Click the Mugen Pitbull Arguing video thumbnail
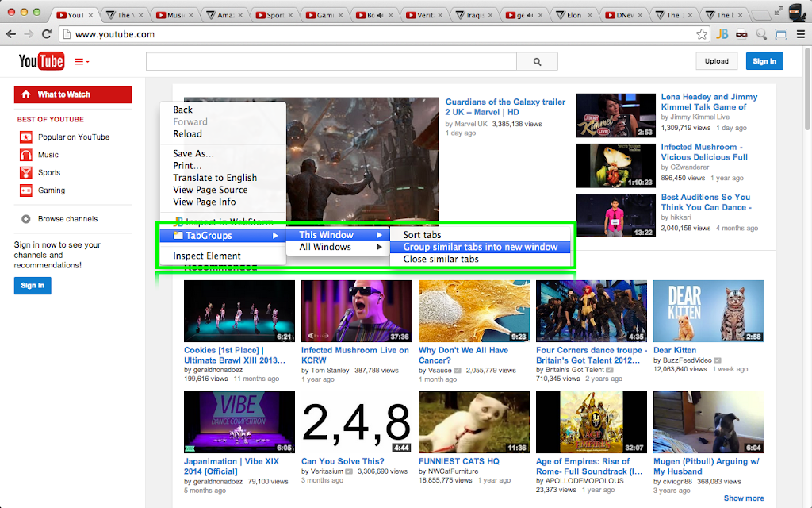812x508 pixels. [x=708, y=422]
